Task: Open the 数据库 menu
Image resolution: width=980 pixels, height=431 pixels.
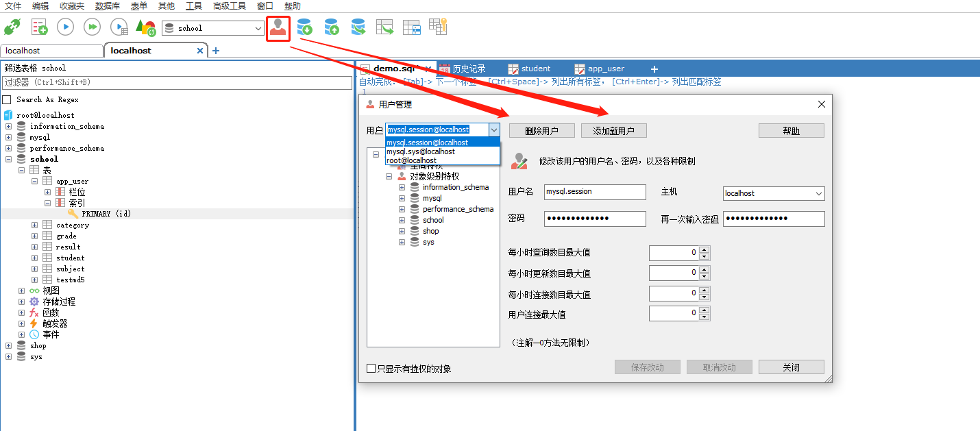Action: (108, 5)
